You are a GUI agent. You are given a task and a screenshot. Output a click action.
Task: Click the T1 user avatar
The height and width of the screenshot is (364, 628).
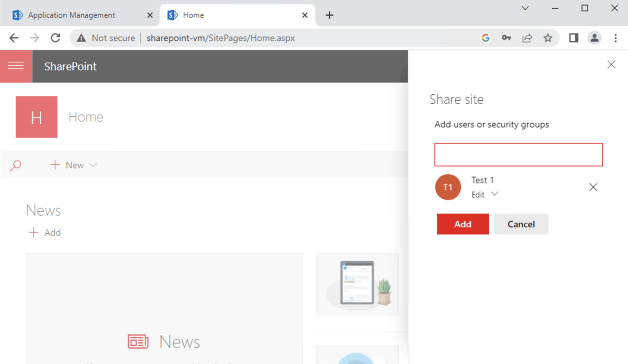(x=448, y=187)
